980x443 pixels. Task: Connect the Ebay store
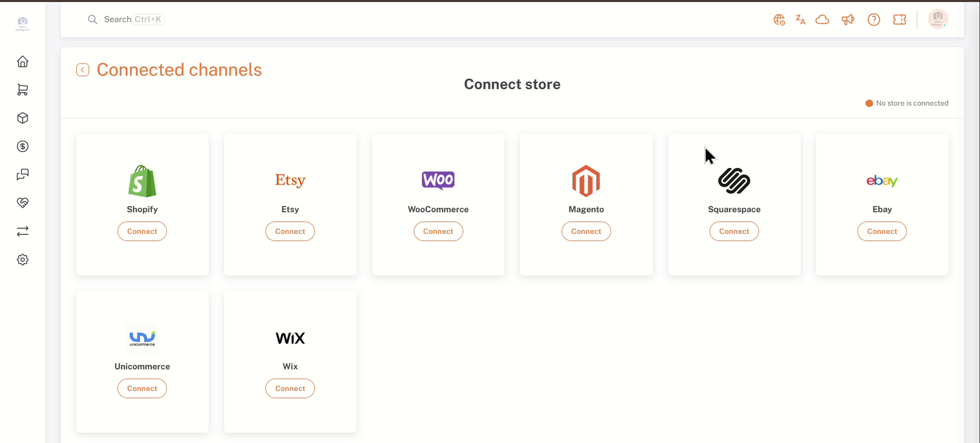click(882, 231)
